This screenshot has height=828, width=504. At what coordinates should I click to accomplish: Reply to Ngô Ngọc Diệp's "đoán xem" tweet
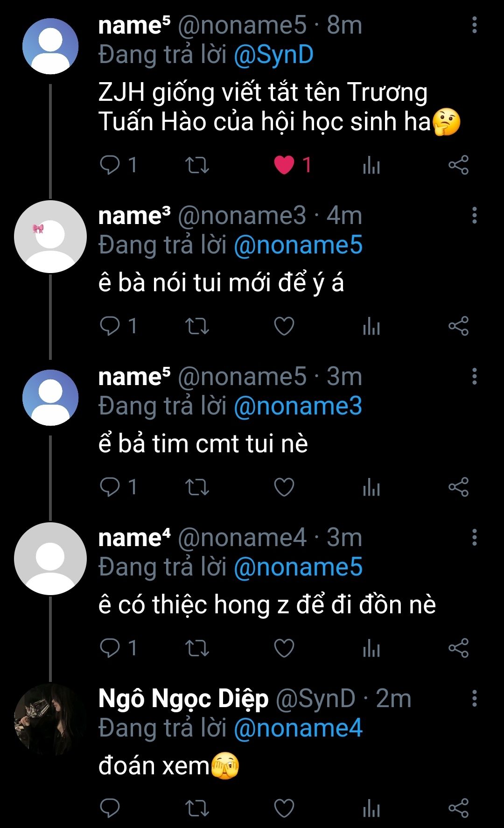(111, 808)
